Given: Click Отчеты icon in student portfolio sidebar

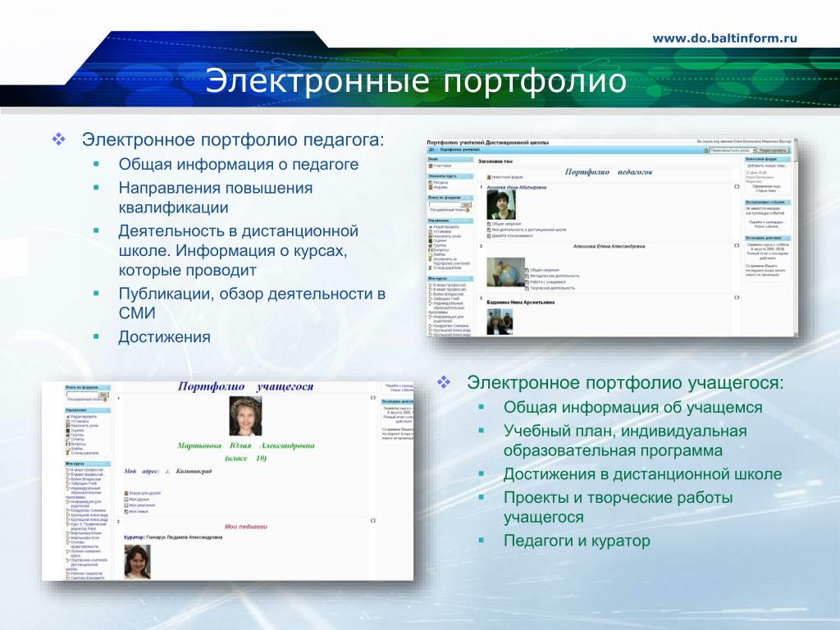Looking at the screenshot, I should pos(67,440).
